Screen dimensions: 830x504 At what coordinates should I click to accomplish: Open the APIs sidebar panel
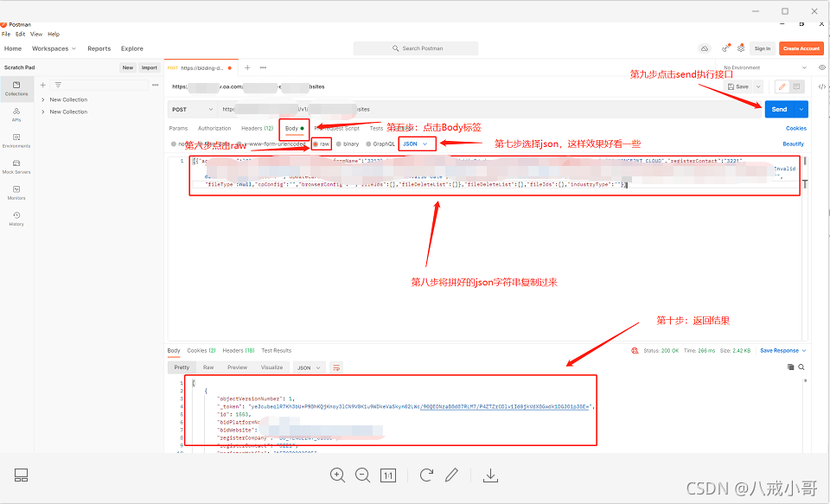(x=16, y=114)
